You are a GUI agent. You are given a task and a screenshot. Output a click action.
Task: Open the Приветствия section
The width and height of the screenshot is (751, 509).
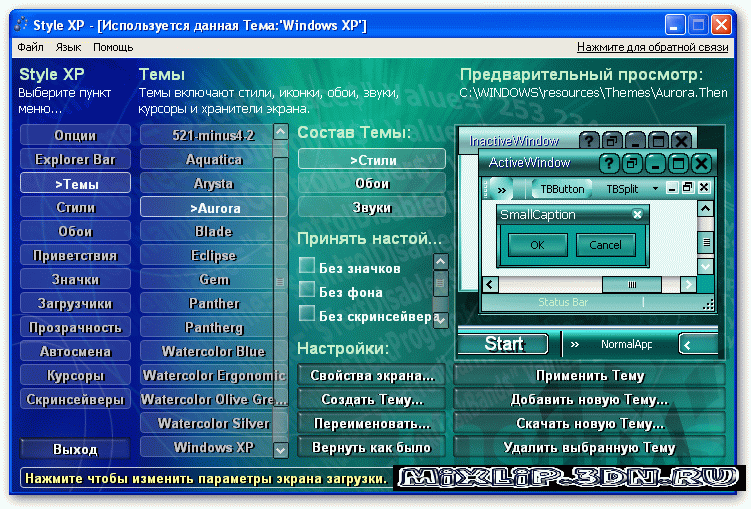(x=75, y=255)
